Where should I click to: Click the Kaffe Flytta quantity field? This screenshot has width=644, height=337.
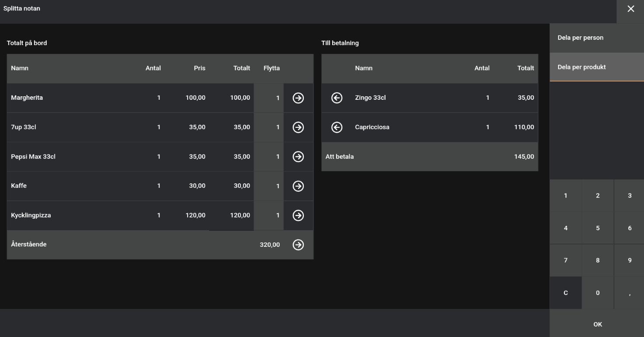coord(268,186)
